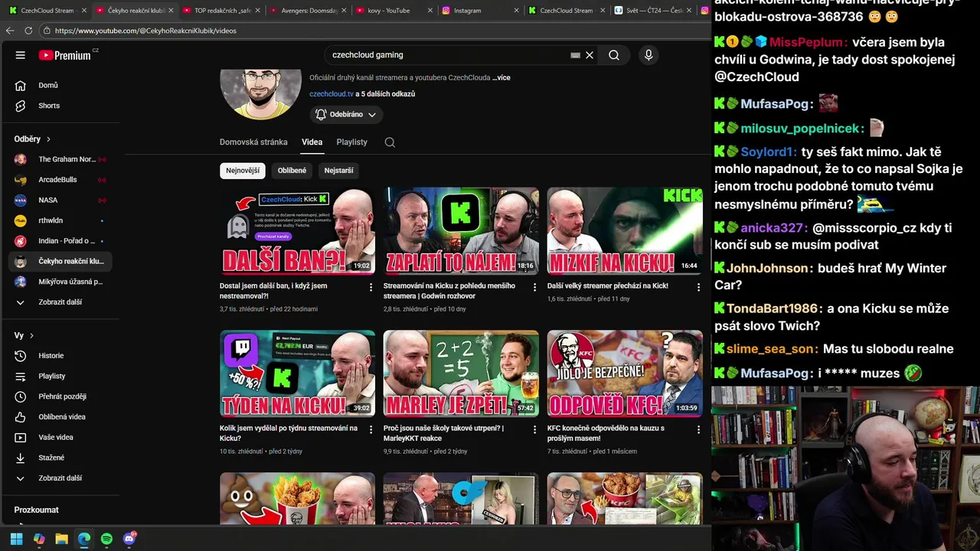Clear the search box text
The height and width of the screenshot is (551, 980).
590,55
